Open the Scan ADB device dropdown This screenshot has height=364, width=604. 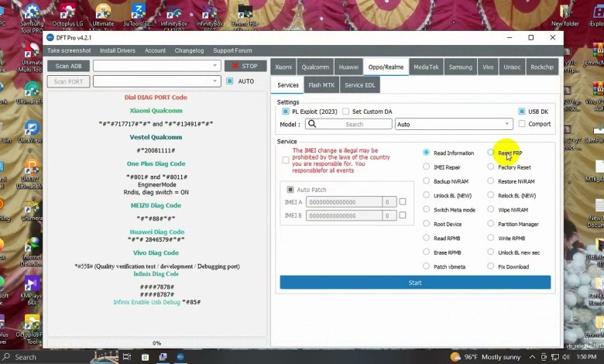click(x=214, y=66)
